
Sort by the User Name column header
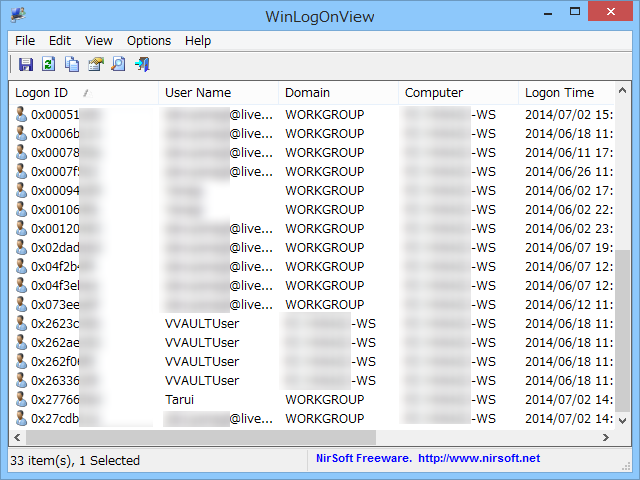click(x=218, y=93)
